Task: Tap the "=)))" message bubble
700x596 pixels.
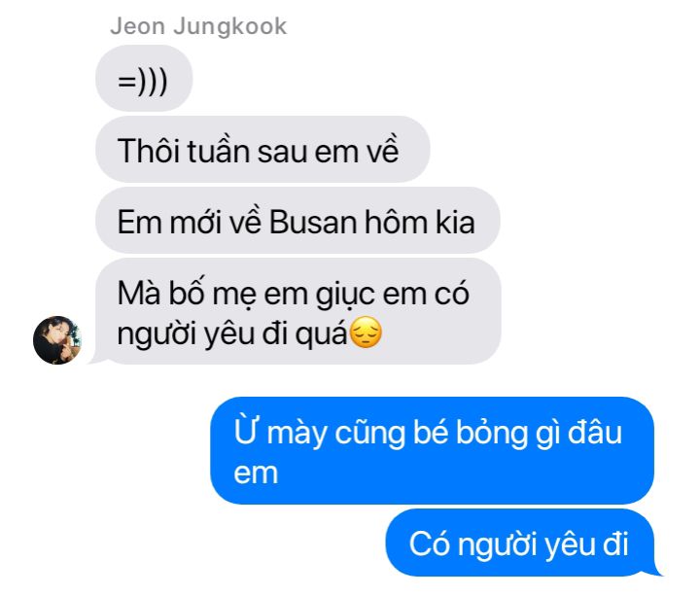Action: (144, 78)
